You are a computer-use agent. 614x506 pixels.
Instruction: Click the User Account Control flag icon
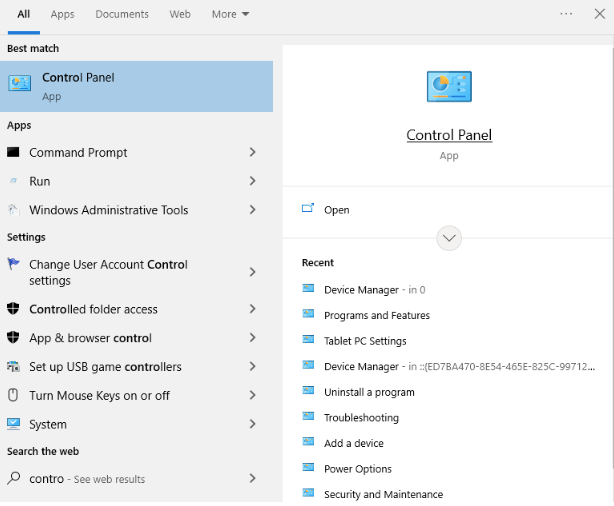pos(13,264)
